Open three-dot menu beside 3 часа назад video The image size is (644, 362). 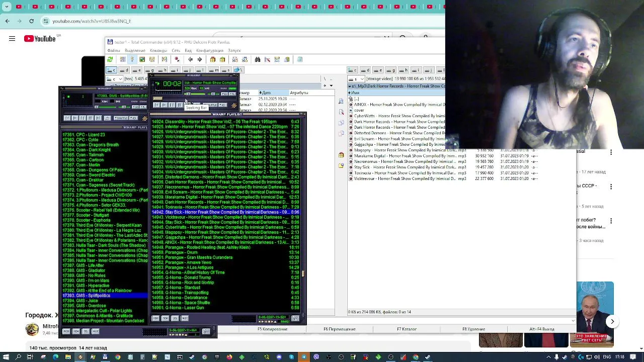click(611, 221)
